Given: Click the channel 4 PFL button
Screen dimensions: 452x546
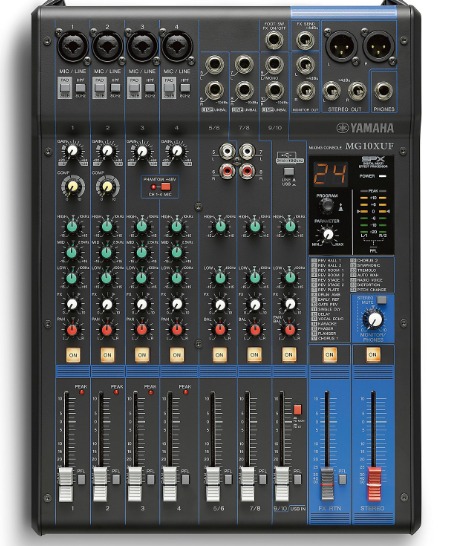Looking at the screenshot, I should 185,479.
